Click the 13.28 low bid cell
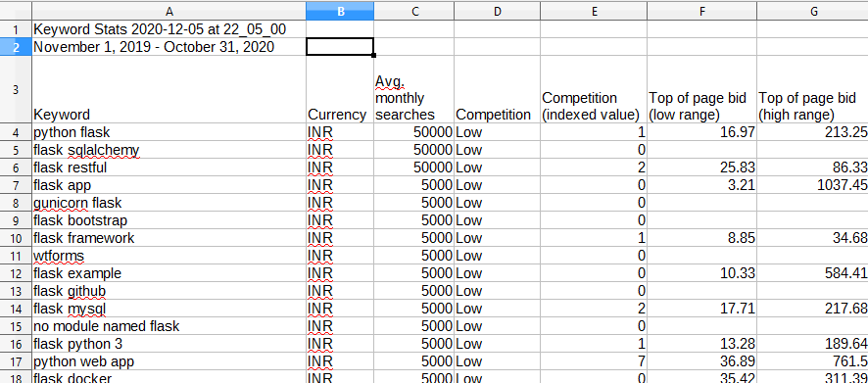Screen dimensions: 868x383 pos(701,344)
